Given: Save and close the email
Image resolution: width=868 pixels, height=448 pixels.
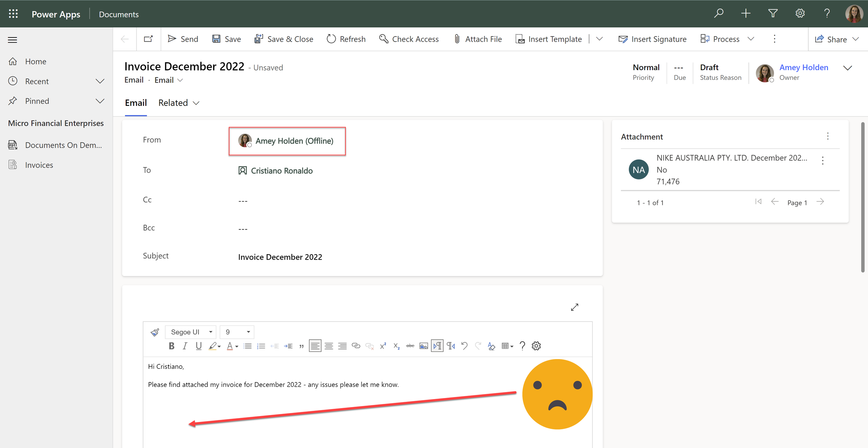Looking at the screenshot, I should [284, 39].
